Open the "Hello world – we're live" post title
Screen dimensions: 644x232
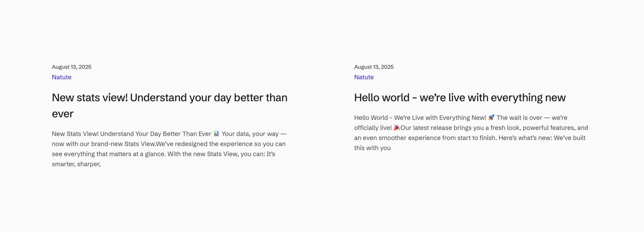460,98
